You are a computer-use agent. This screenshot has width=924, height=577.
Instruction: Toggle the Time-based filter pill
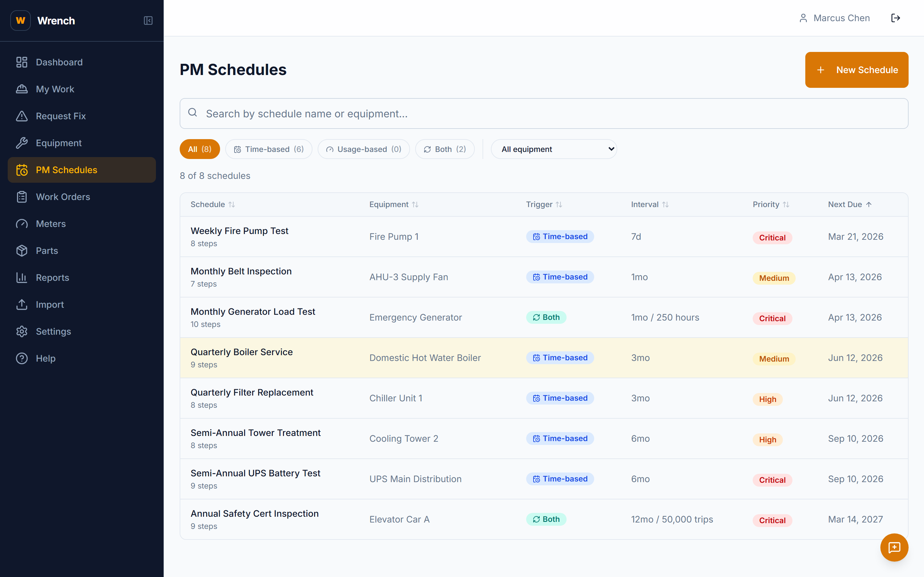click(269, 149)
